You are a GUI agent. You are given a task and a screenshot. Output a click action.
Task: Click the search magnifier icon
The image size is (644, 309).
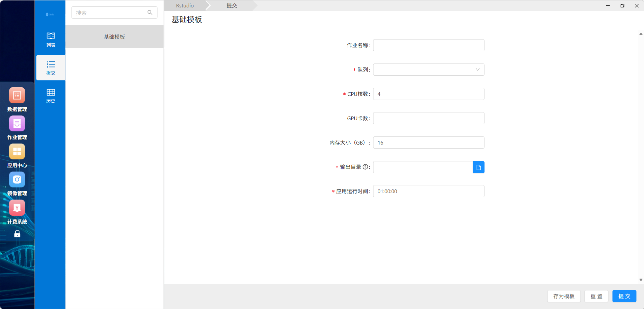click(x=150, y=12)
